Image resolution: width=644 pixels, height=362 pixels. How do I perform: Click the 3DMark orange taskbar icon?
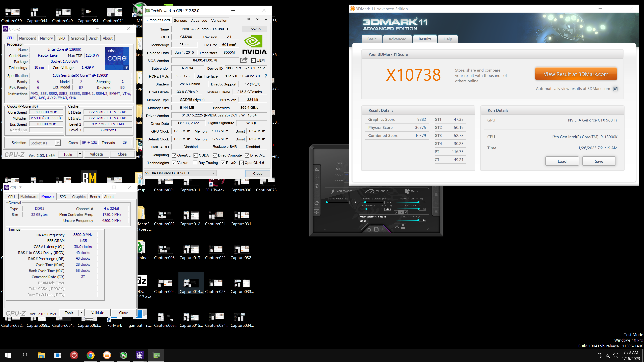pos(107,355)
